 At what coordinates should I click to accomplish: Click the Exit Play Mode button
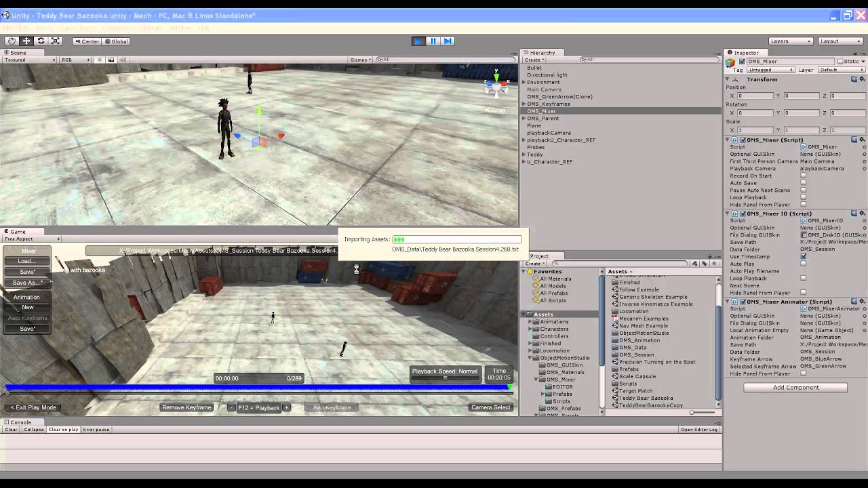point(33,407)
